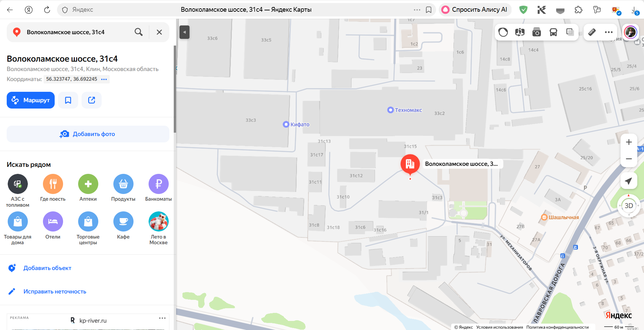This screenshot has height=330, width=644.
Task: Open browser downloads with badge 5
Action: pos(635,10)
